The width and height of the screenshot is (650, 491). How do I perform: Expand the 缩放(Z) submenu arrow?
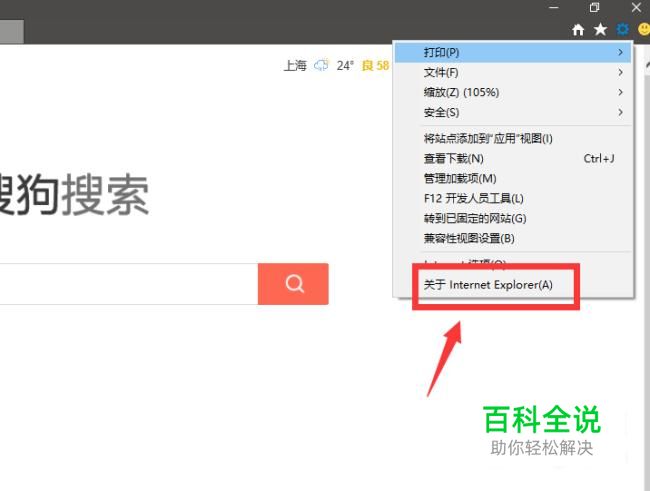point(620,92)
